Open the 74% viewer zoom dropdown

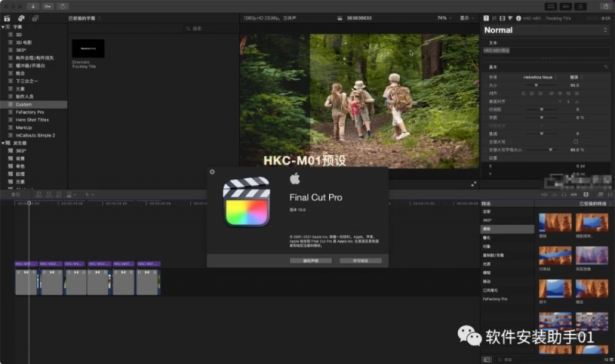coord(444,18)
